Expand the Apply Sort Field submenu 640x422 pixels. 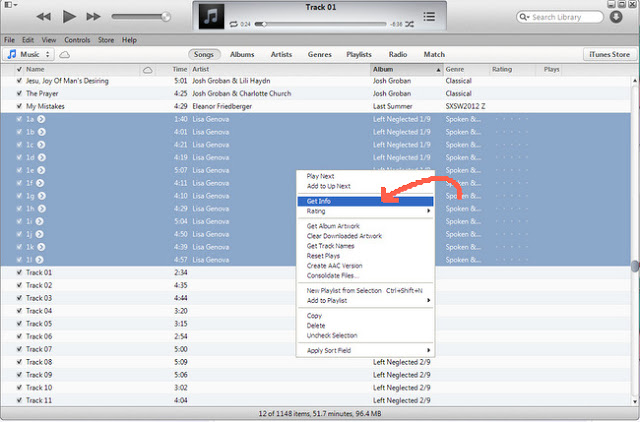(365, 351)
